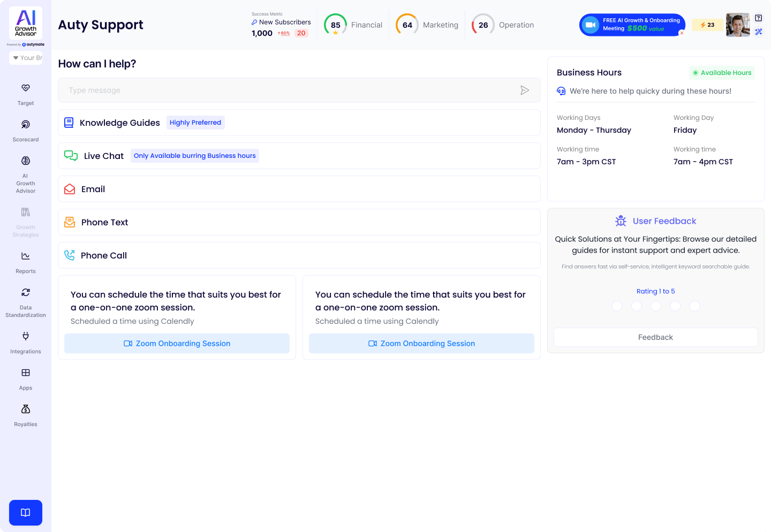
Task: Select the fifth rating circle
Action: pos(694,306)
